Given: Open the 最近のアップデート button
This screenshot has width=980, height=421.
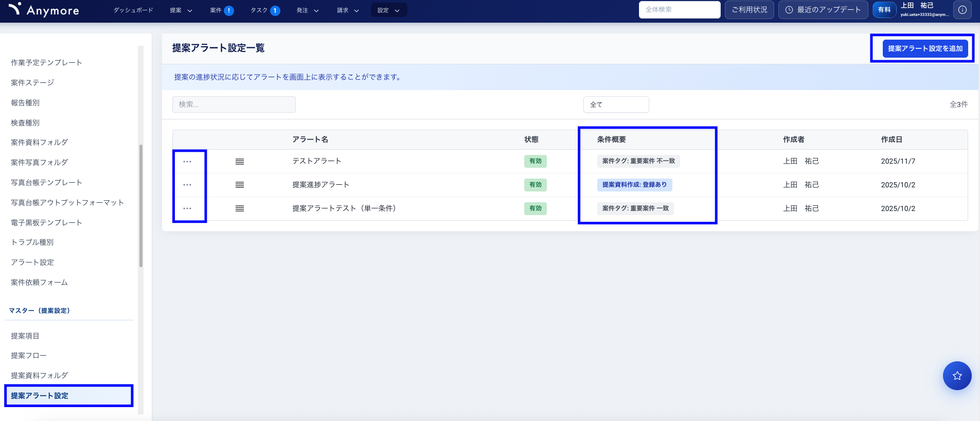Looking at the screenshot, I should point(823,10).
